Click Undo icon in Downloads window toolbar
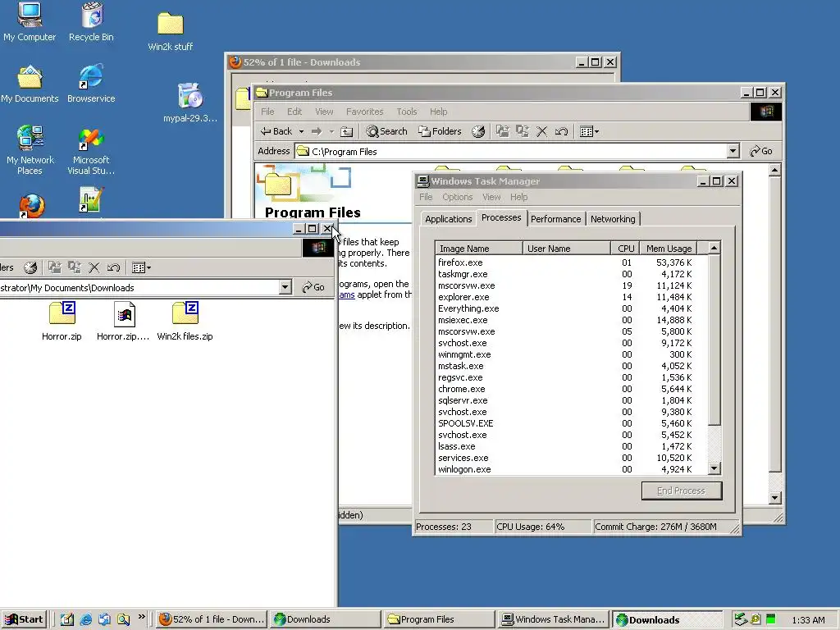The width and height of the screenshot is (840, 630). (x=113, y=267)
